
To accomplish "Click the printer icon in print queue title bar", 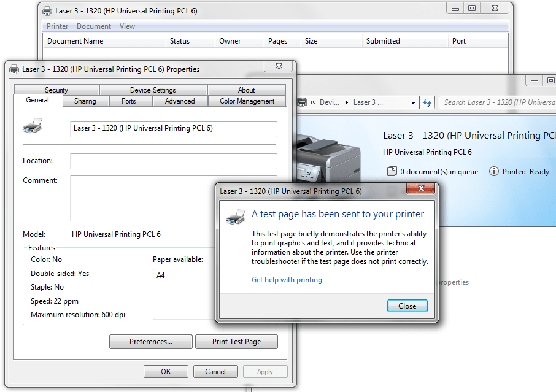I will (47, 11).
